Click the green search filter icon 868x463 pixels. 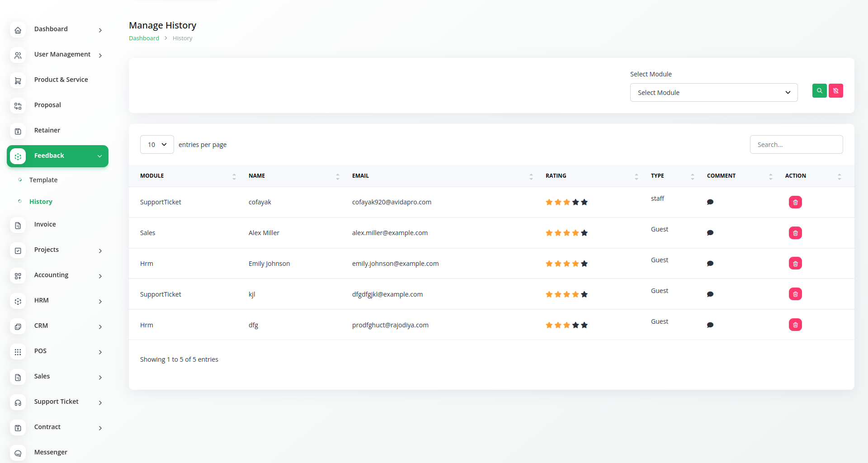[819, 91]
